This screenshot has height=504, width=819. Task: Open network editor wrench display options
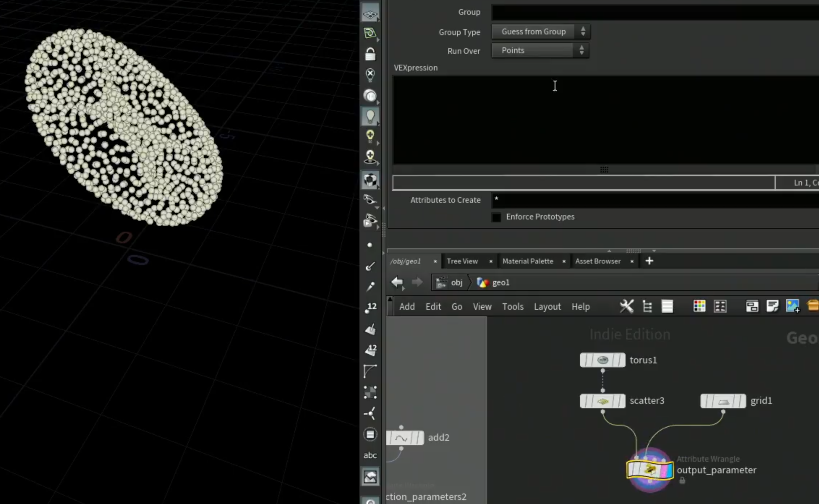pyautogui.click(x=626, y=306)
